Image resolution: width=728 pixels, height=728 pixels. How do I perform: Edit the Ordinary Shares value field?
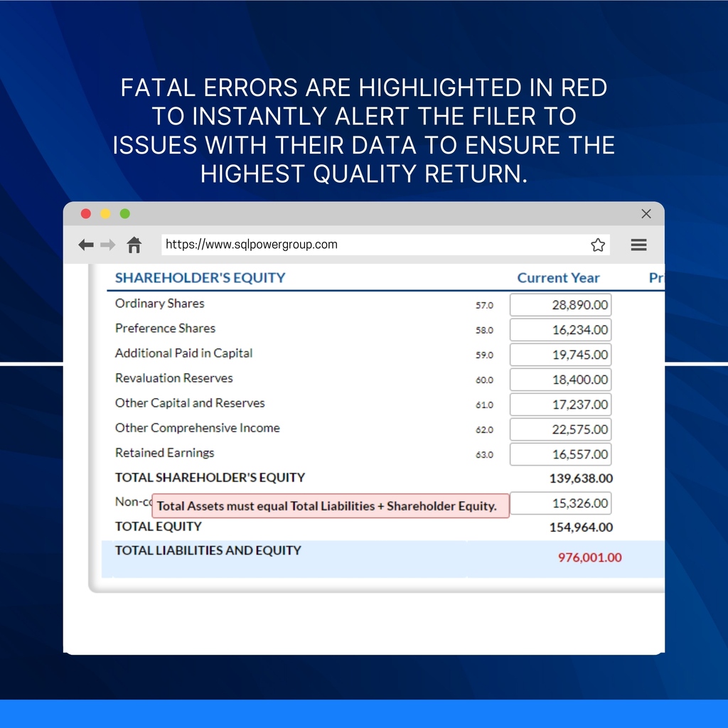point(560,305)
